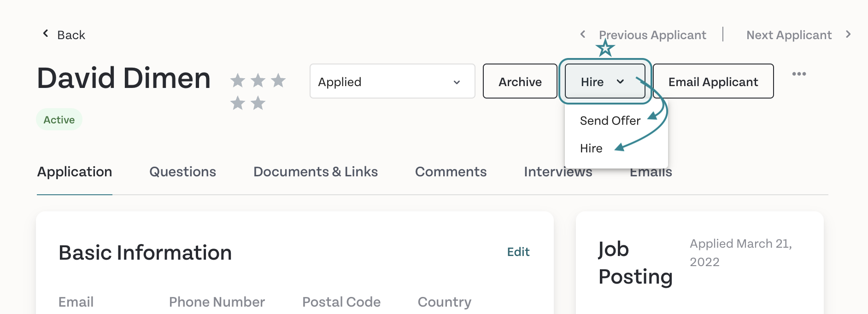This screenshot has height=314, width=868.
Task: Click Email Applicant button
Action: click(x=713, y=81)
